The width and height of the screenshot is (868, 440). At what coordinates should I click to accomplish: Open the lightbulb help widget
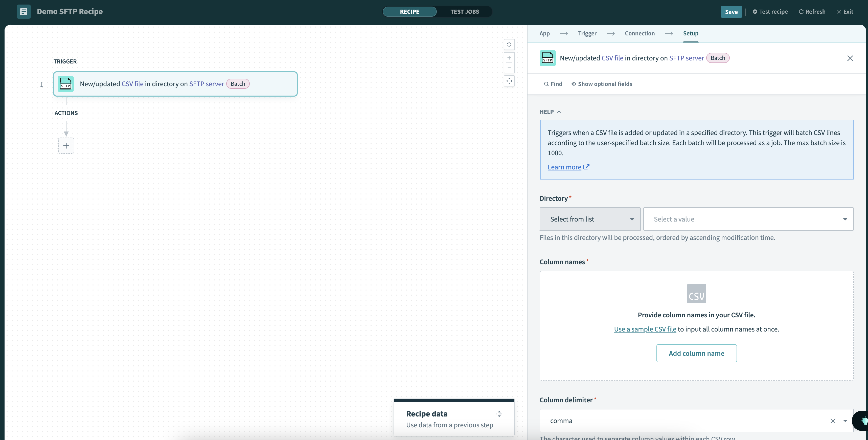[863, 421]
